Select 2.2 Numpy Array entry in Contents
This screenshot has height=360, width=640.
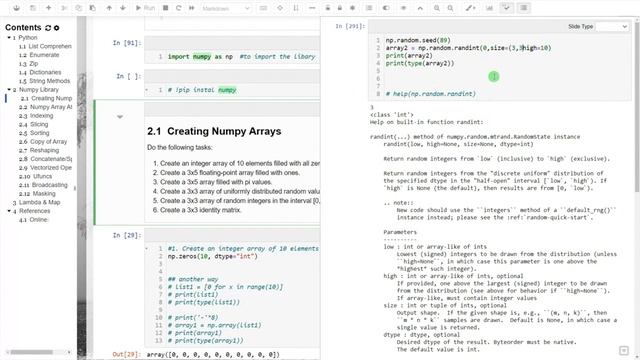click(x=45, y=107)
